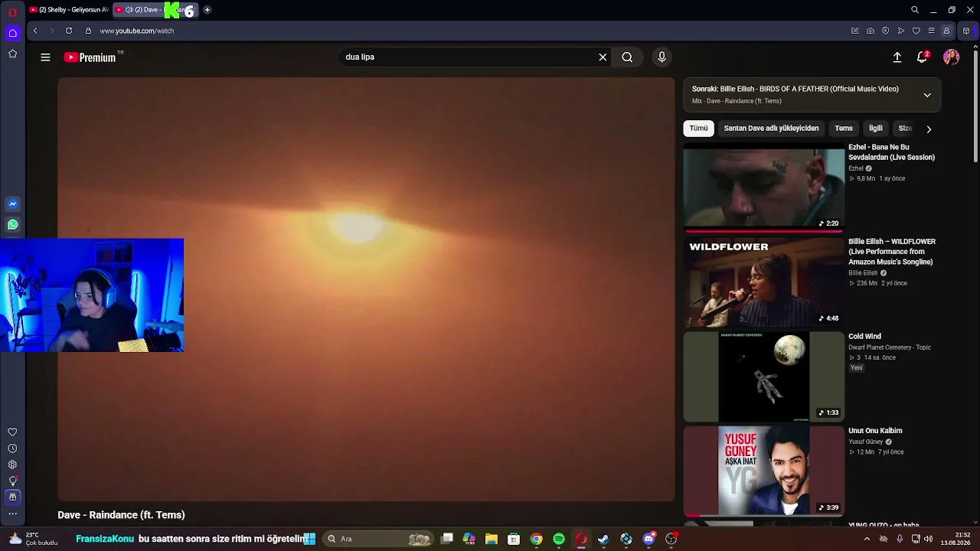The height and width of the screenshot is (551, 980).
Task: Go back with the browser back arrow
Action: [x=35, y=31]
